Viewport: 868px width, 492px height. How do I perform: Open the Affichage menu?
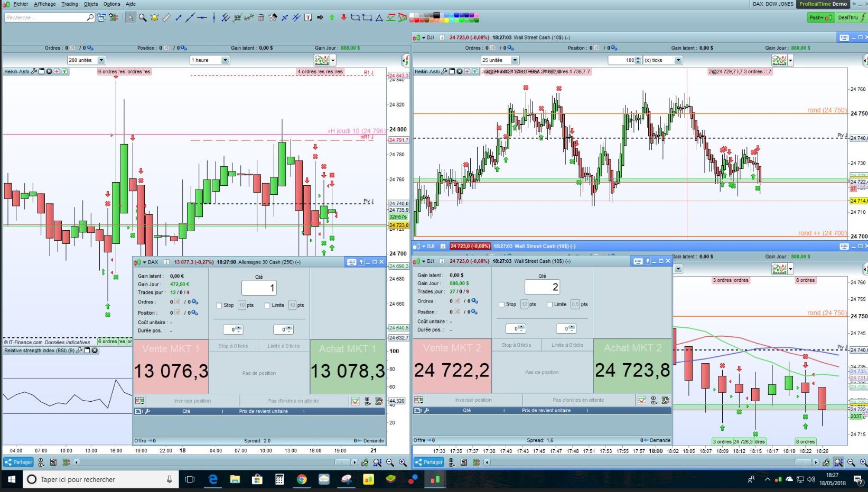point(45,4)
